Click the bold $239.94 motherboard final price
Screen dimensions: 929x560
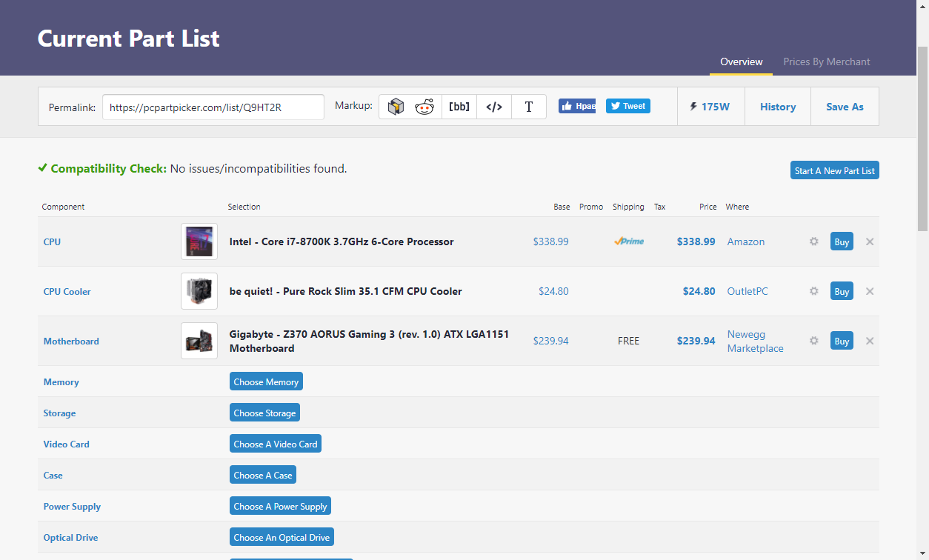[696, 341]
